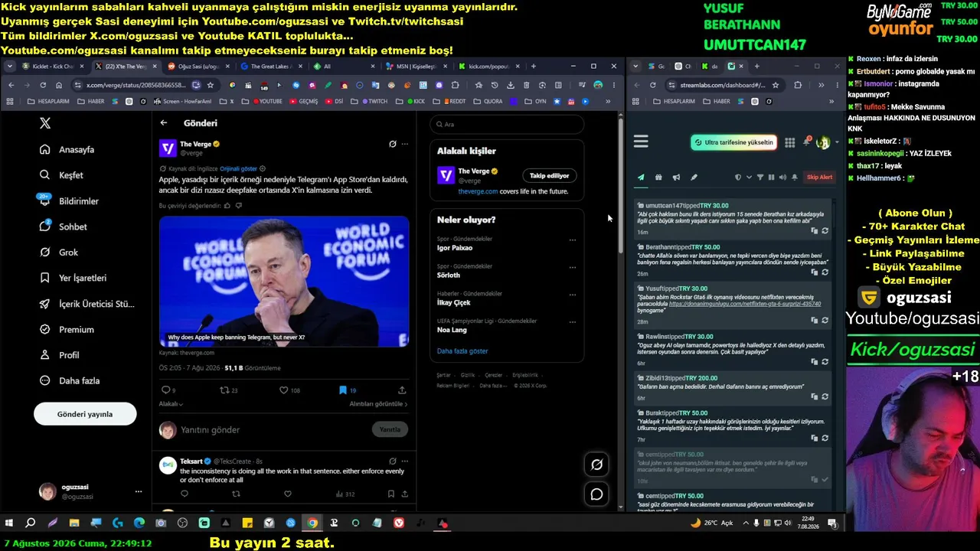Click Alıntıları görüntüle link

point(378,404)
